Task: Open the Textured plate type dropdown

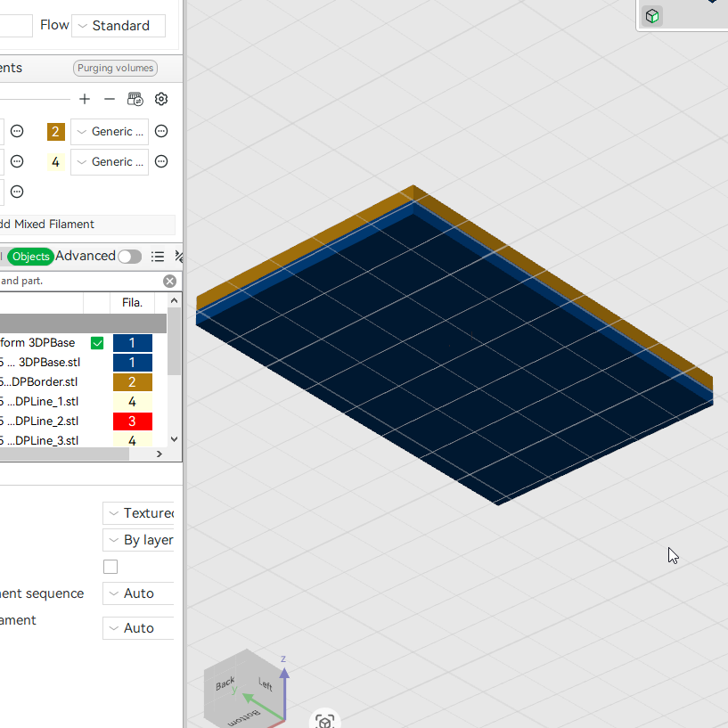Action: 138,513
